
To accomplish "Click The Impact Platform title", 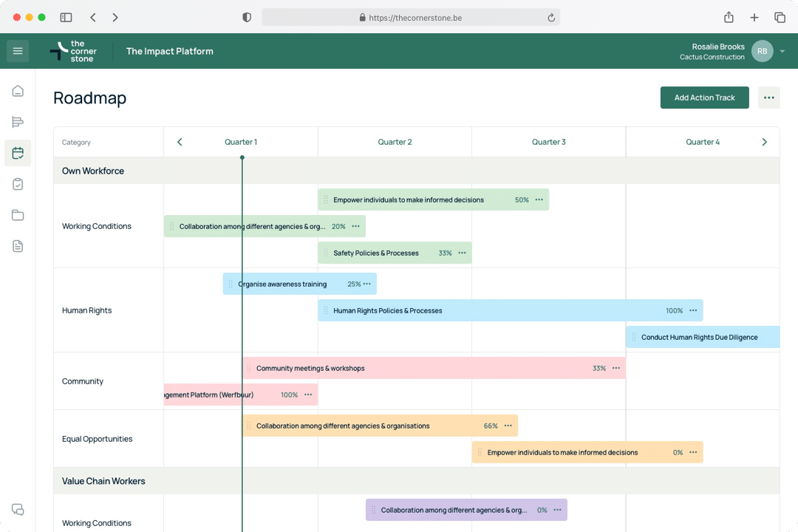I will point(169,52).
